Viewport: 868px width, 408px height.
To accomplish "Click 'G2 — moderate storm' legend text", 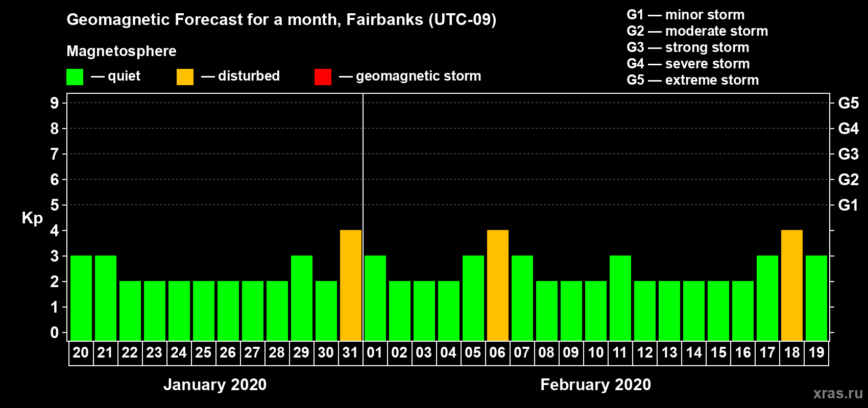I will pyautogui.click(x=697, y=31).
